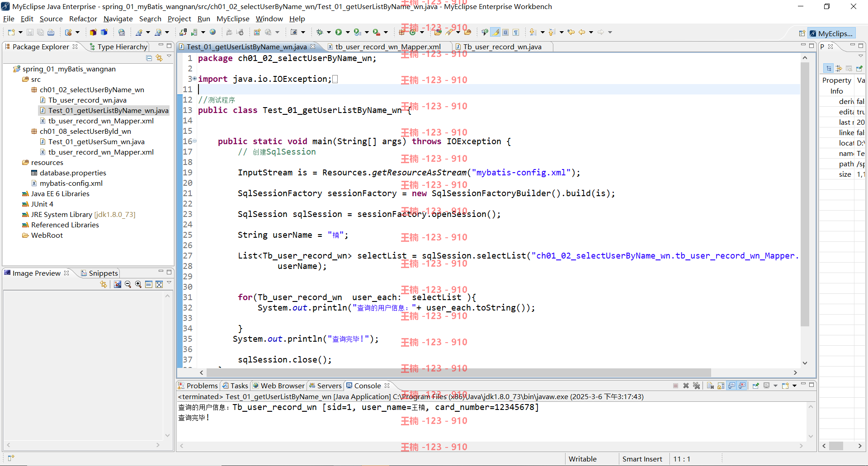Viewport: 868px width, 466px height.
Task: Switch to the Problems tab
Action: [x=198, y=386]
